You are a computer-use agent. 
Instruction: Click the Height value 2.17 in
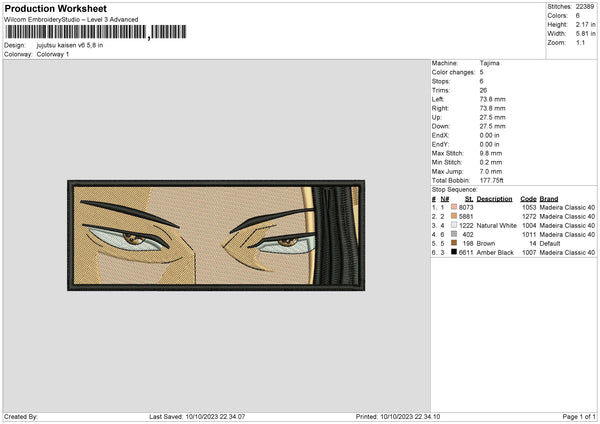tap(585, 24)
